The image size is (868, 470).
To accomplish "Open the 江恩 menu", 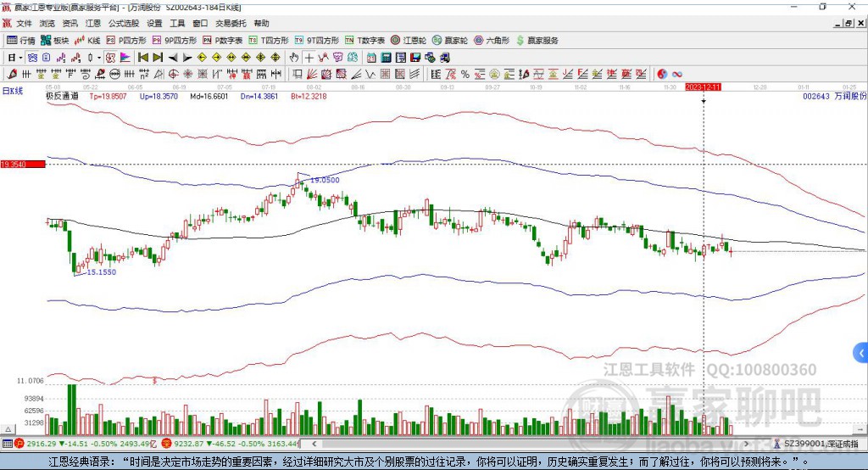I will coord(93,23).
